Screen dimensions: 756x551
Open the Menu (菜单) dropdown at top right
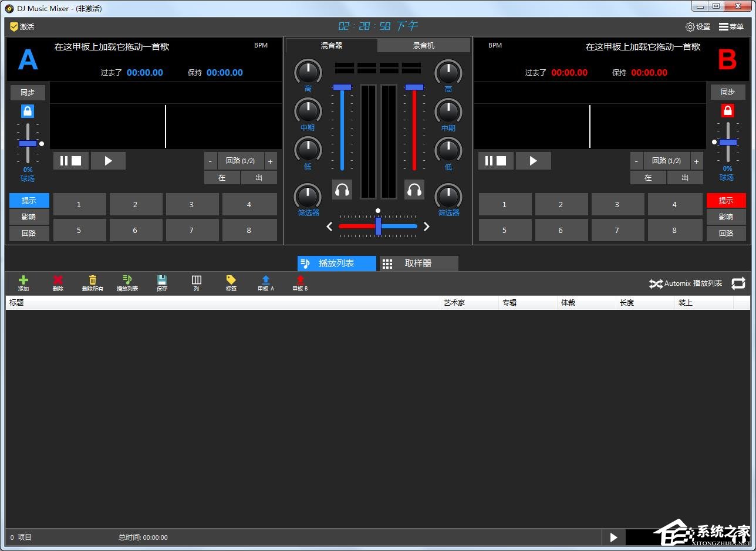tap(731, 27)
